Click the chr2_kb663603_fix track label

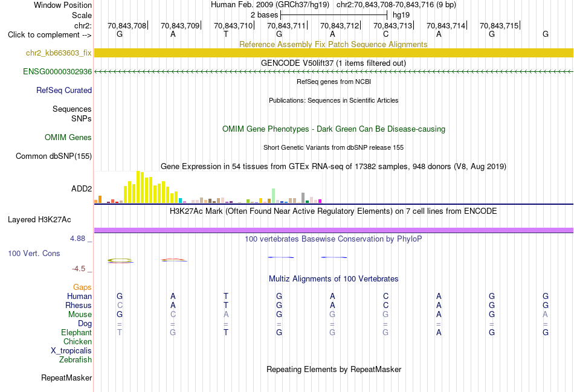[x=59, y=53]
